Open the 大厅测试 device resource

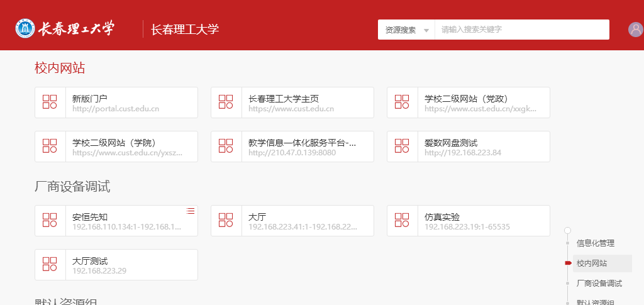116,265
